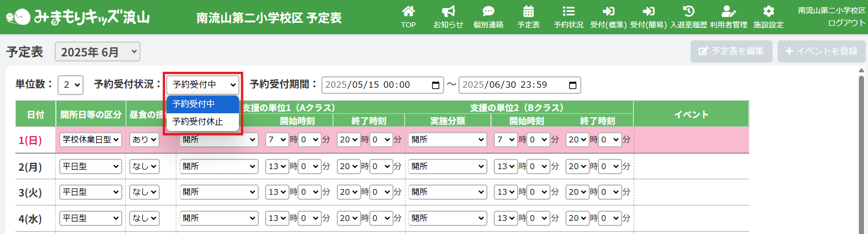Select 予約受付中 option in dropdown list

click(x=194, y=104)
